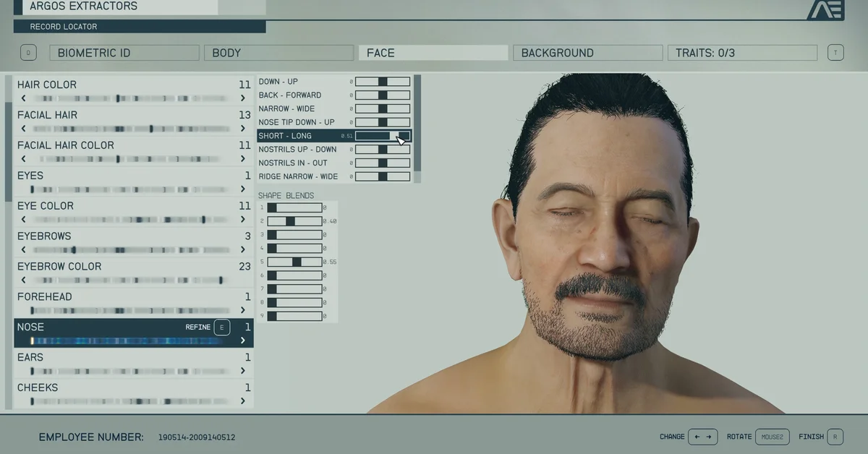Step Facial Hair Color back with left arrow
Viewport: 868px width, 454px height.
pos(24,159)
